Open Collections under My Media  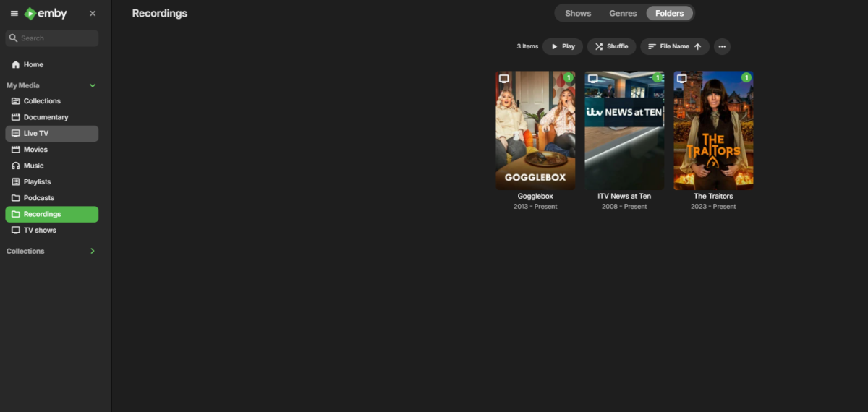click(52, 101)
